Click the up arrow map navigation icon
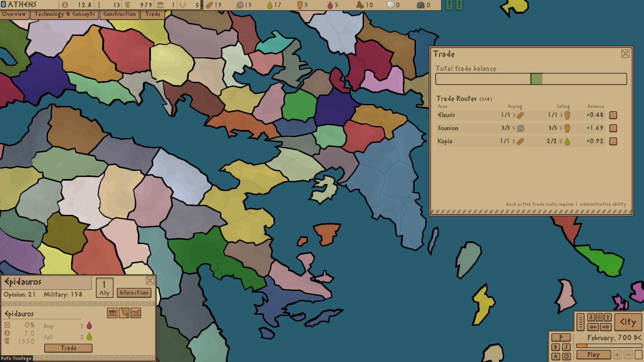The width and height of the screenshot is (644, 362). point(608,317)
